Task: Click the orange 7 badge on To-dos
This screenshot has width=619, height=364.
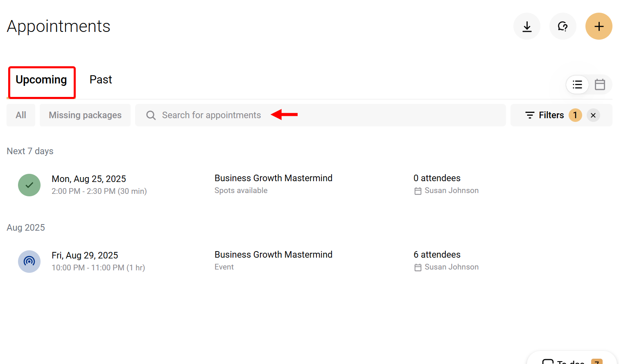Action: pyautogui.click(x=596, y=362)
